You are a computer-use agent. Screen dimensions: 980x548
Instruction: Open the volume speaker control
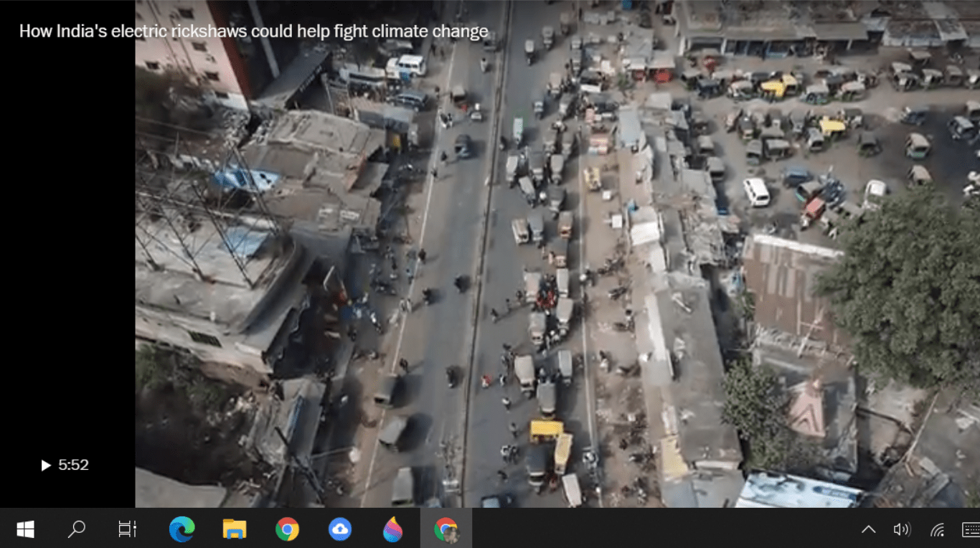tap(902, 529)
